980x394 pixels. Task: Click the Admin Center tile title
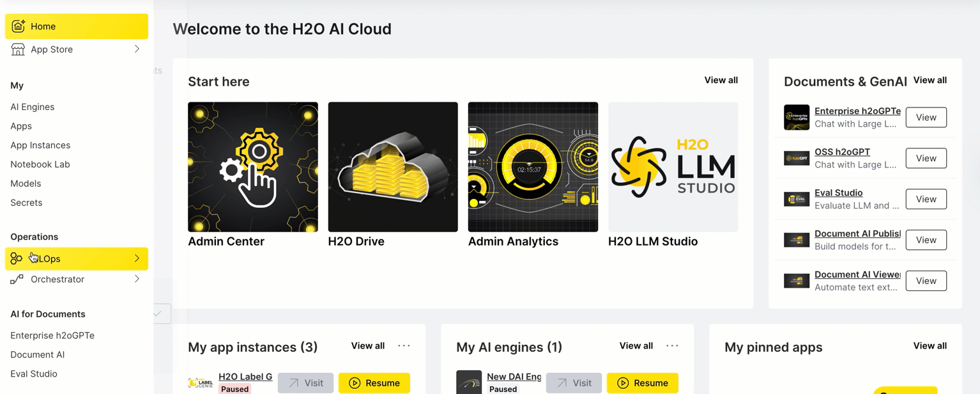point(226,241)
